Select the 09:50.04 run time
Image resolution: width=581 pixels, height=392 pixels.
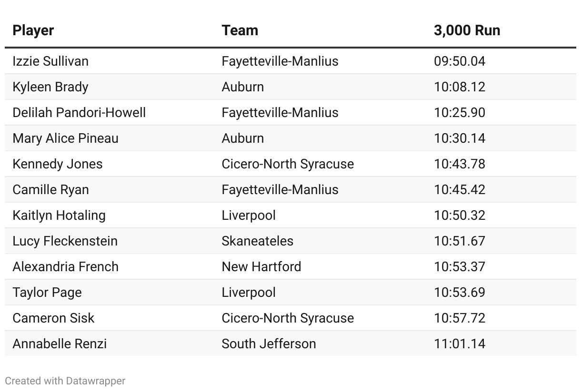click(460, 61)
